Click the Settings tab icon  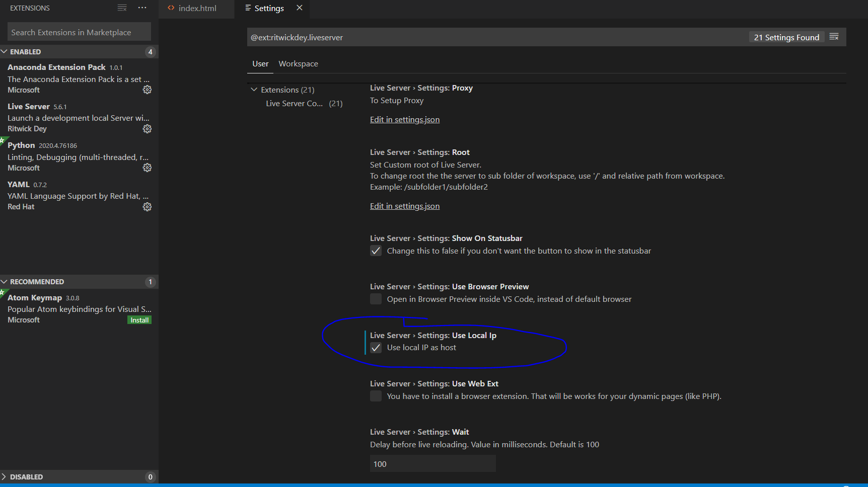[248, 8]
